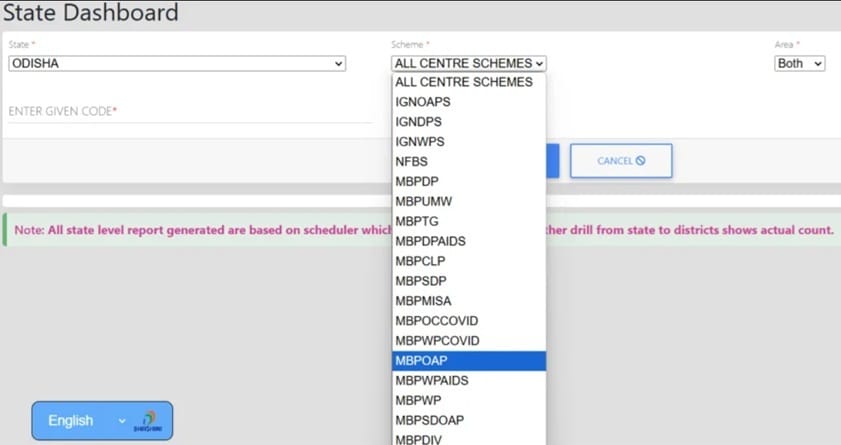
Task: Choose MBPDIV scheme option
Action: pos(469,438)
